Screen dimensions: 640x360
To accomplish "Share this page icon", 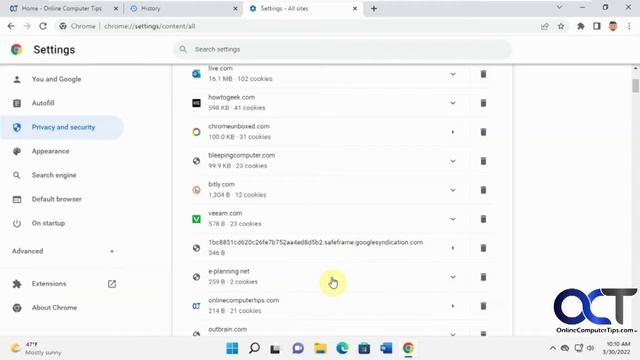I will 544,26.
